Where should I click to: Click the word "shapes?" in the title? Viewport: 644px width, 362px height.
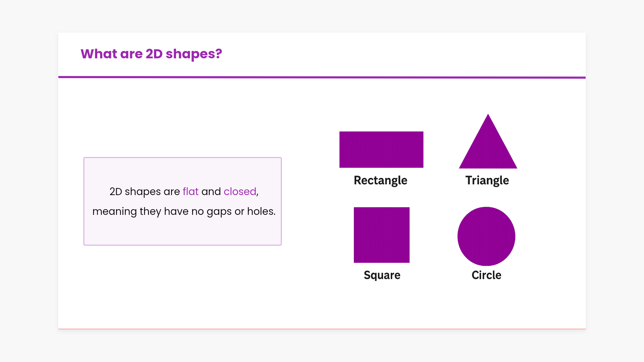pos(194,54)
